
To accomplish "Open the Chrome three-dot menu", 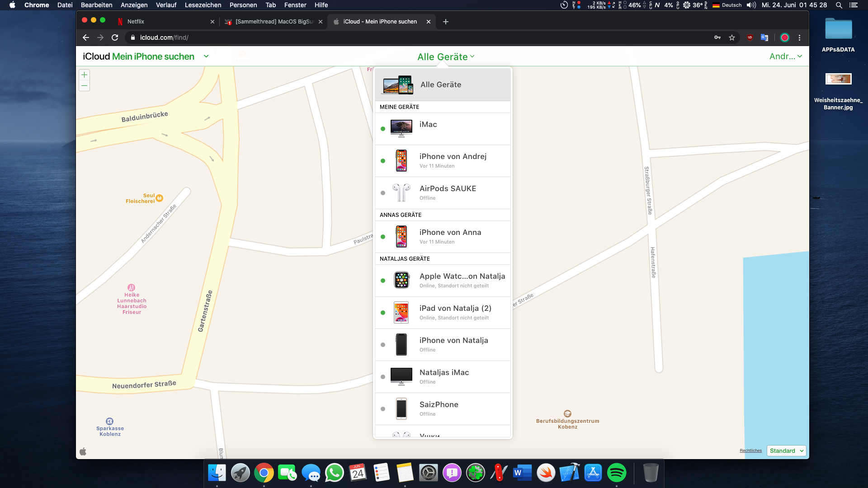I will pos(799,38).
